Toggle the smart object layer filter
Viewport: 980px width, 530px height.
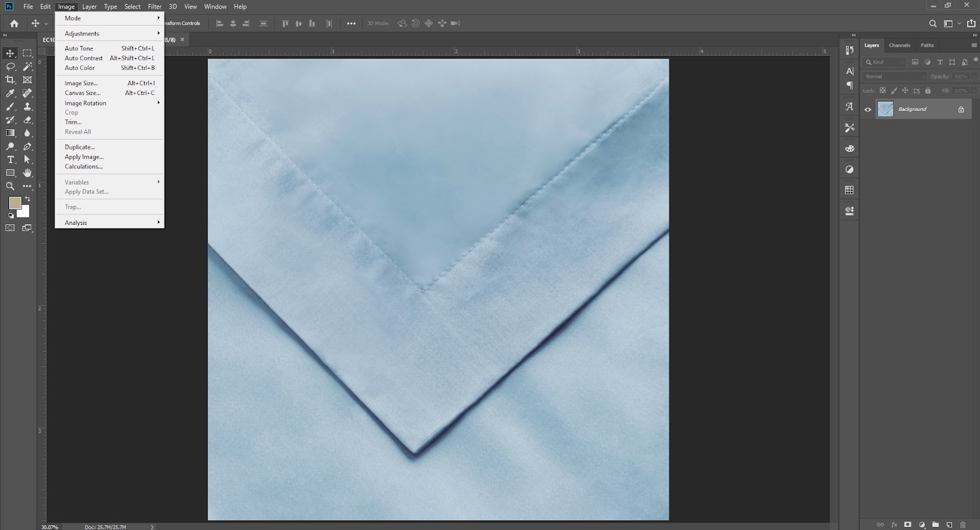[x=964, y=62]
